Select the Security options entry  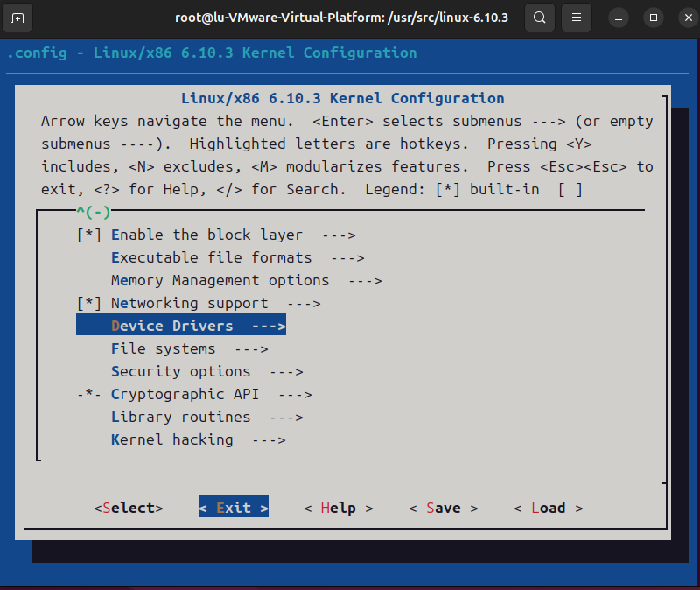180,371
